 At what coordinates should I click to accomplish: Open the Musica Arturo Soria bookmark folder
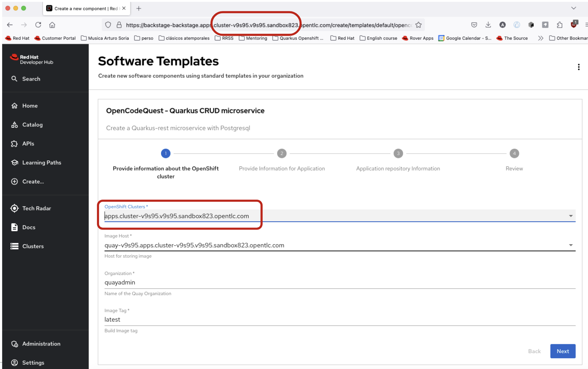click(105, 38)
